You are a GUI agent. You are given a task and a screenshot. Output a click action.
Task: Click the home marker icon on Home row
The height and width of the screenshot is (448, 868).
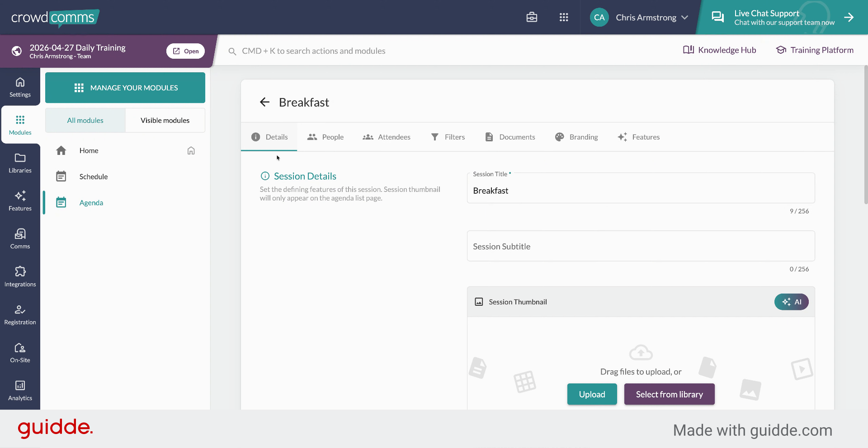point(191,150)
